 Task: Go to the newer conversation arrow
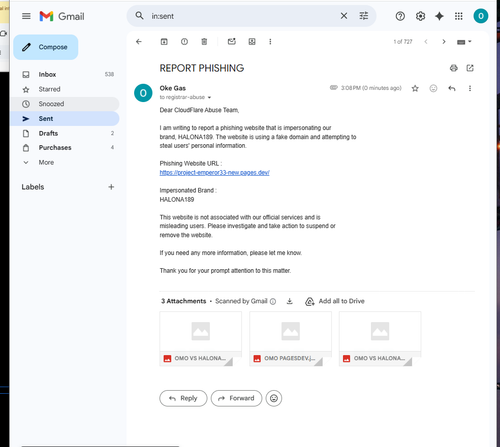coord(426,42)
